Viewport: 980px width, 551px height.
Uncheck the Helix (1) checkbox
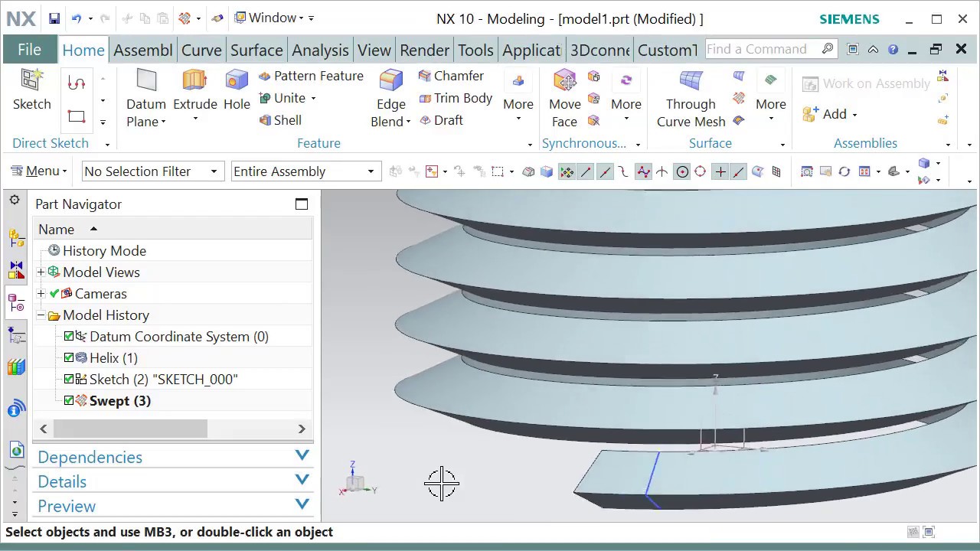pyautogui.click(x=69, y=358)
